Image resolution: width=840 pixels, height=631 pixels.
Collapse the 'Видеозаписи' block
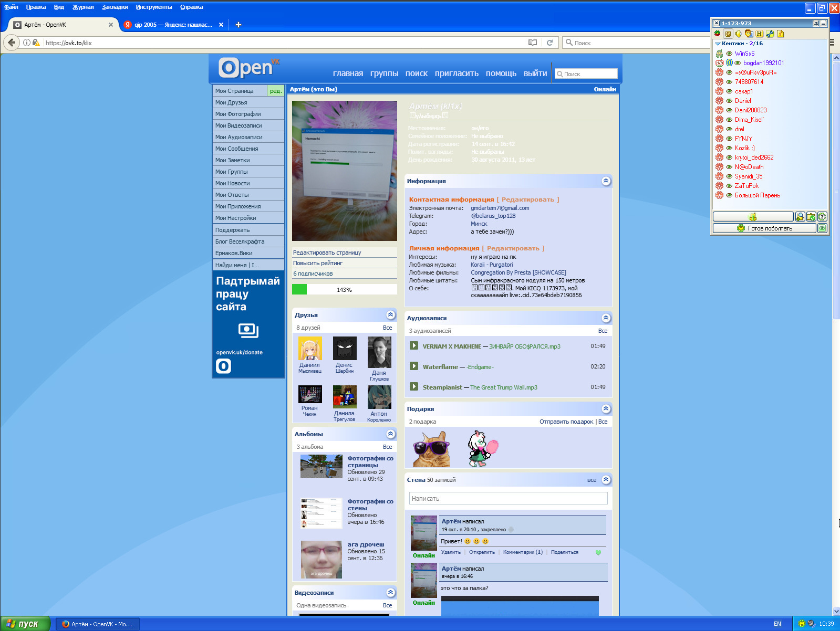point(390,593)
